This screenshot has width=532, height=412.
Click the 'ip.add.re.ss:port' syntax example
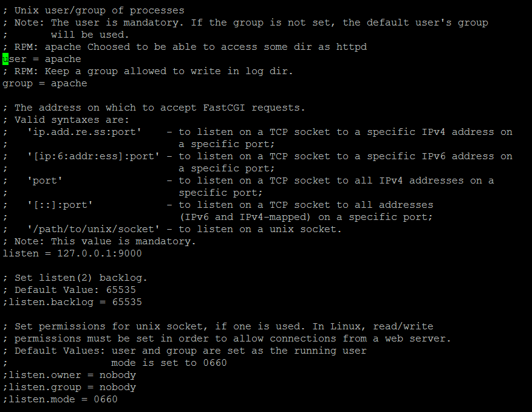tap(84, 132)
